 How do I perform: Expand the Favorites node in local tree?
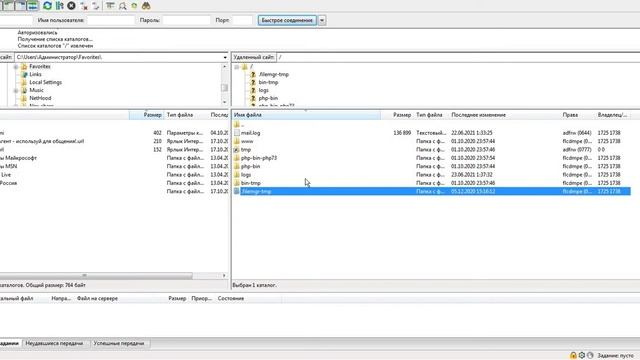[16, 67]
